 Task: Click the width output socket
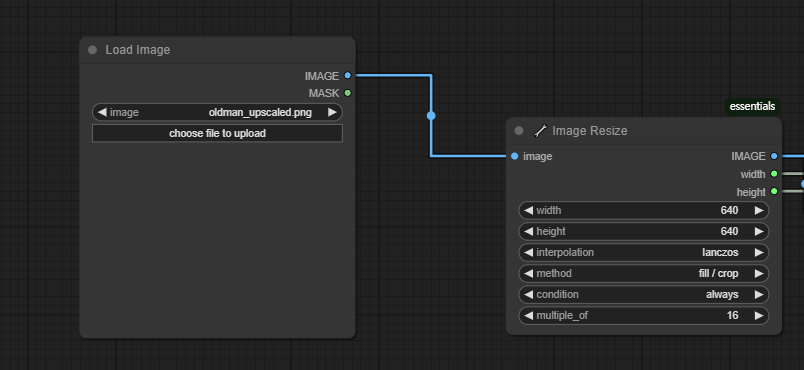[x=774, y=174]
